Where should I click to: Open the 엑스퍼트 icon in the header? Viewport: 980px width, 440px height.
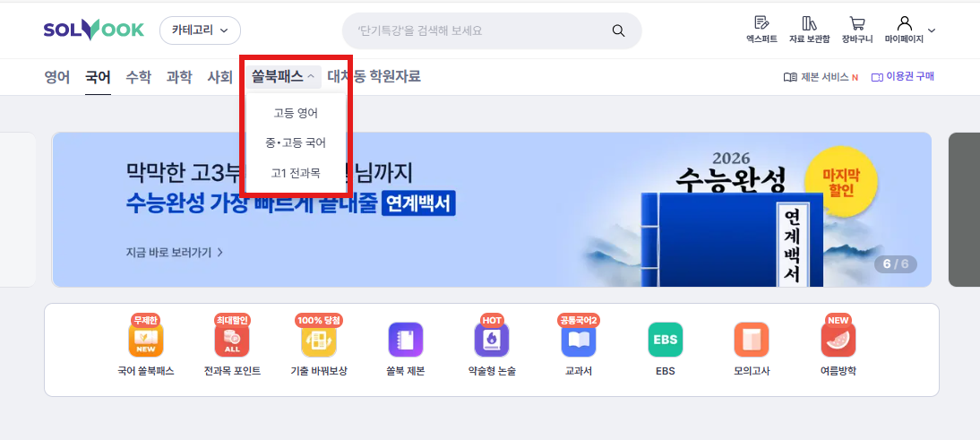pyautogui.click(x=761, y=23)
